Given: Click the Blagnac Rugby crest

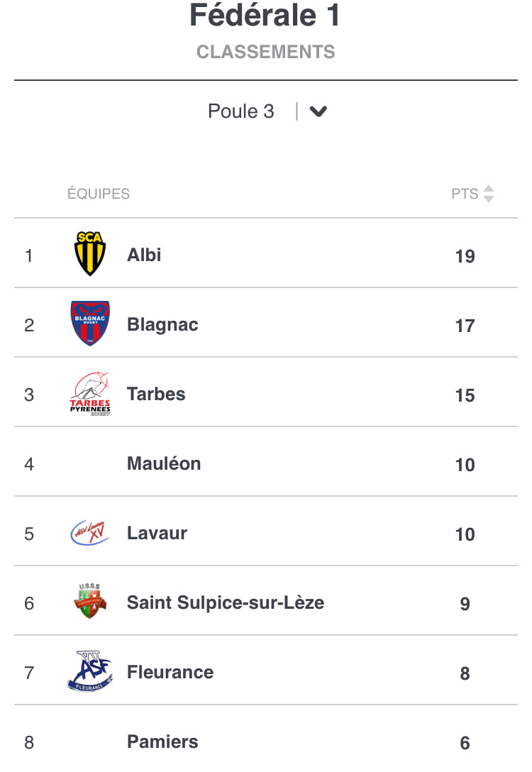Looking at the screenshot, I should coord(90,323).
